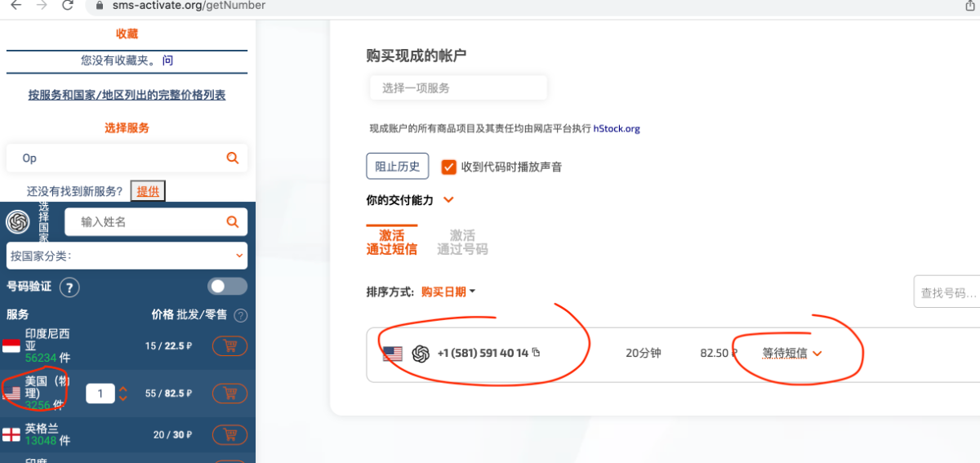Open the 按国家分类 dropdown
Screen dimensions: 980x463
coord(127,256)
